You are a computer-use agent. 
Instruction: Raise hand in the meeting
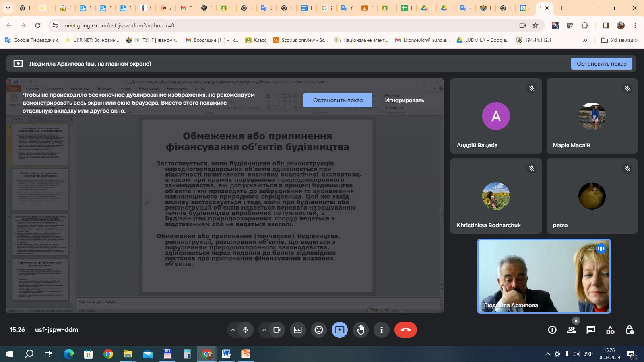[361, 330]
